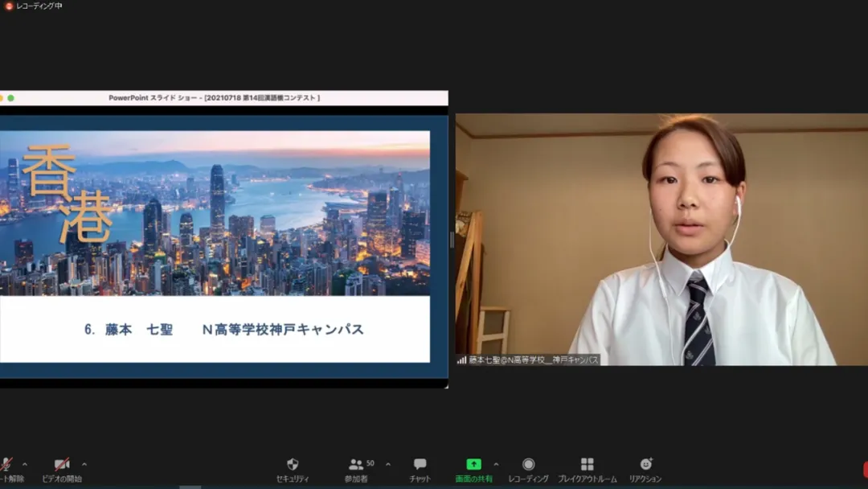The image size is (868, 489).
Task: Expand the video options arrow beside camera
Action: [84, 464]
